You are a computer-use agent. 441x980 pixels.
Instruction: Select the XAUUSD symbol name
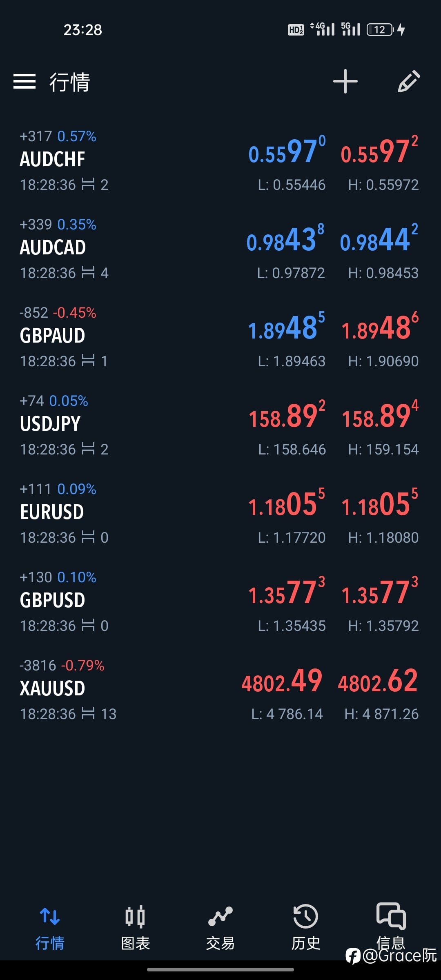pyautogui.click(x=52, y=688)
